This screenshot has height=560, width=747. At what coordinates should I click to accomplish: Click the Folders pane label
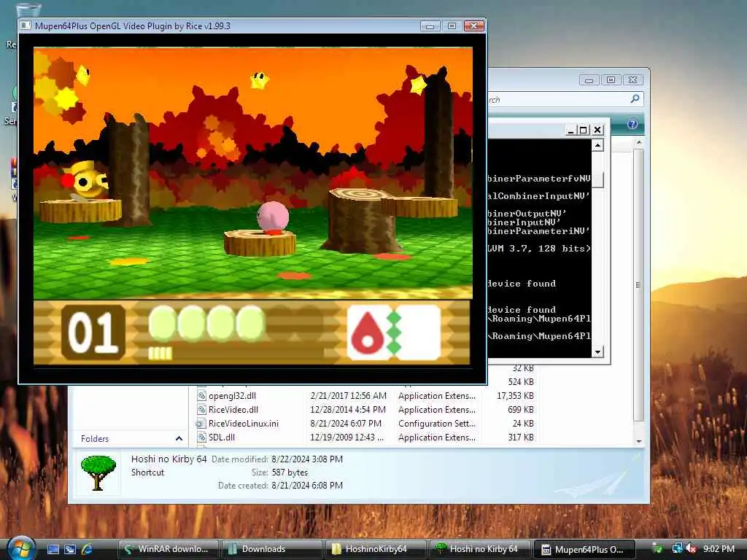[95, 438]
